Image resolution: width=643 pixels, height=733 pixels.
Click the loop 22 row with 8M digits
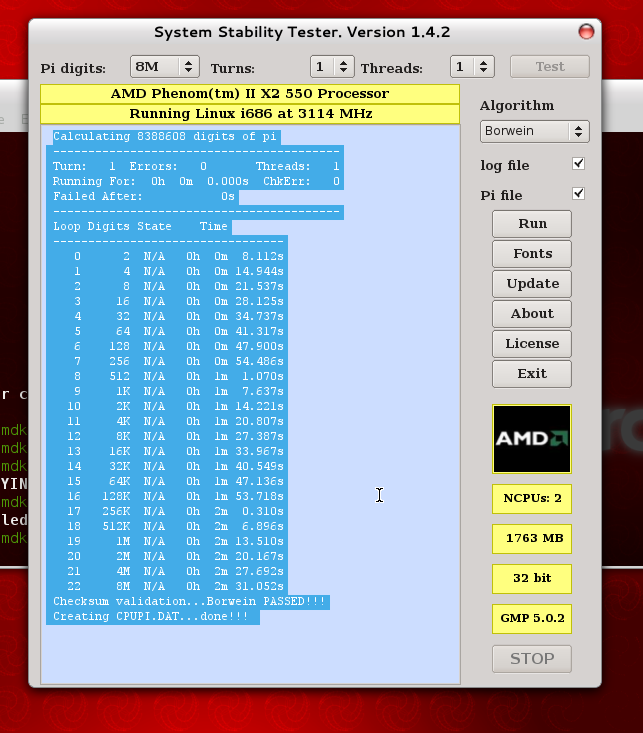pos(167,586)
